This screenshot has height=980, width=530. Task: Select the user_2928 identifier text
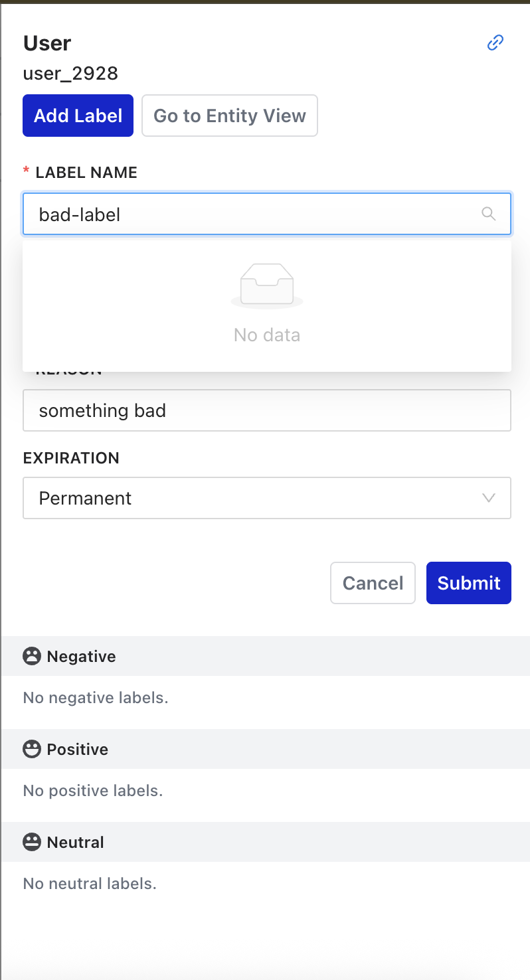coord(70,73)
